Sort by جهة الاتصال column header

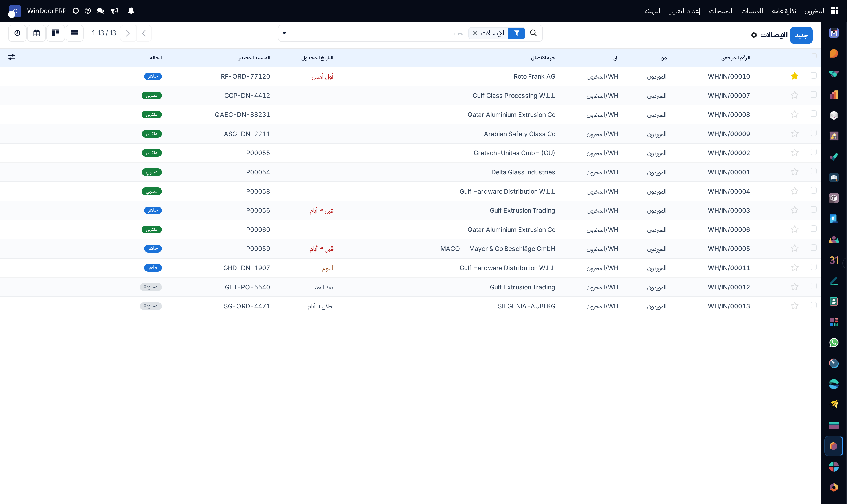pos(543,58)
